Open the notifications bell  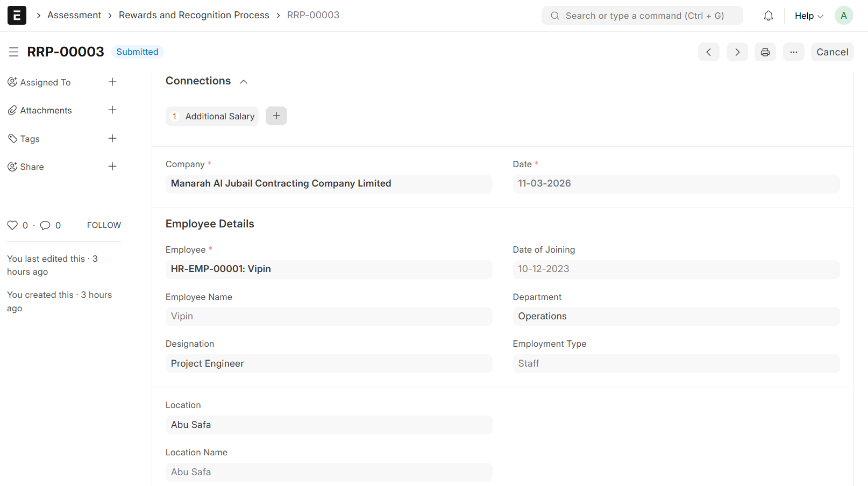pyautogui.click(x=768, y=16)
